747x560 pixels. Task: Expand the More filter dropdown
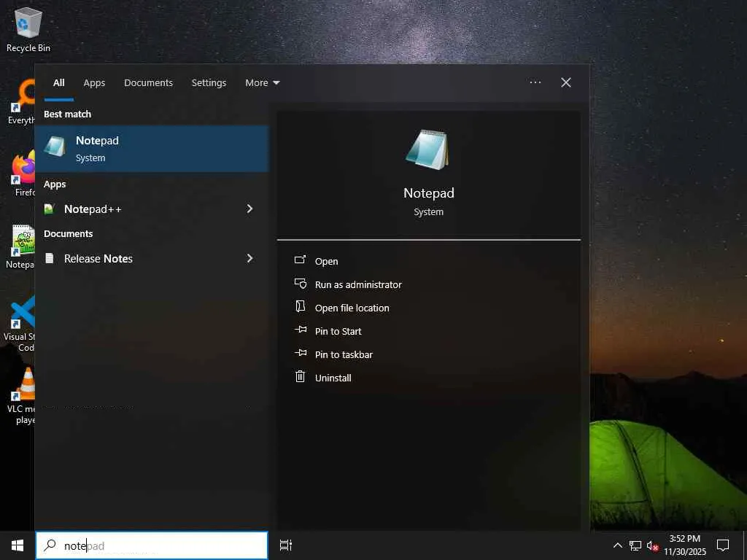point(262,83)
